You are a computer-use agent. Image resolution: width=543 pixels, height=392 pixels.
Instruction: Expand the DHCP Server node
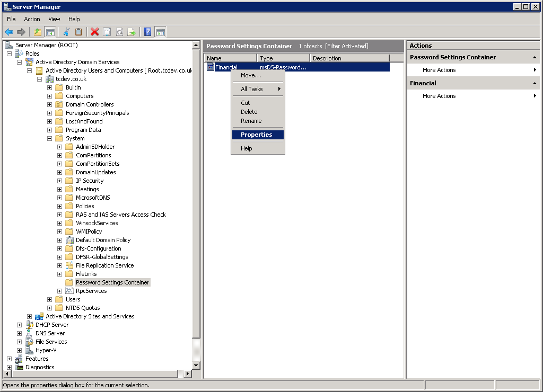pos(20,325)
